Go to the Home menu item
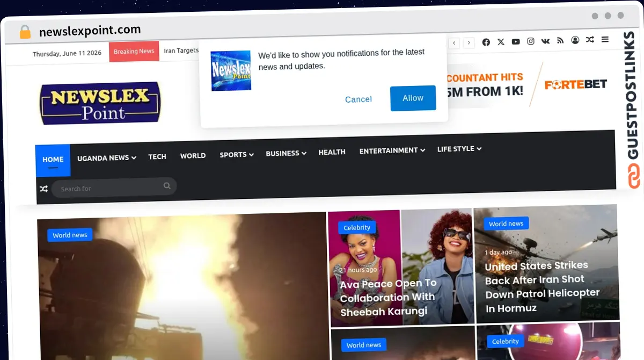644x360 pixels. (53, 160)
